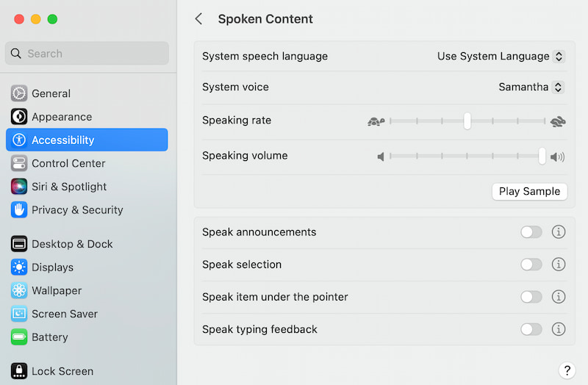This screenshot has height=385, width=588.
Task: Click the Displays label in sidebar
Action: (52, 267)
